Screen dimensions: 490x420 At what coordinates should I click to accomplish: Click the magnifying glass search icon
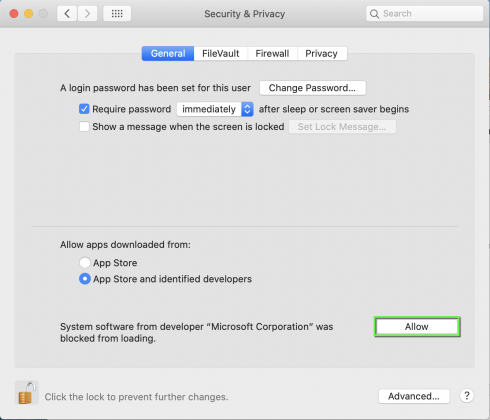click(374, 14)
